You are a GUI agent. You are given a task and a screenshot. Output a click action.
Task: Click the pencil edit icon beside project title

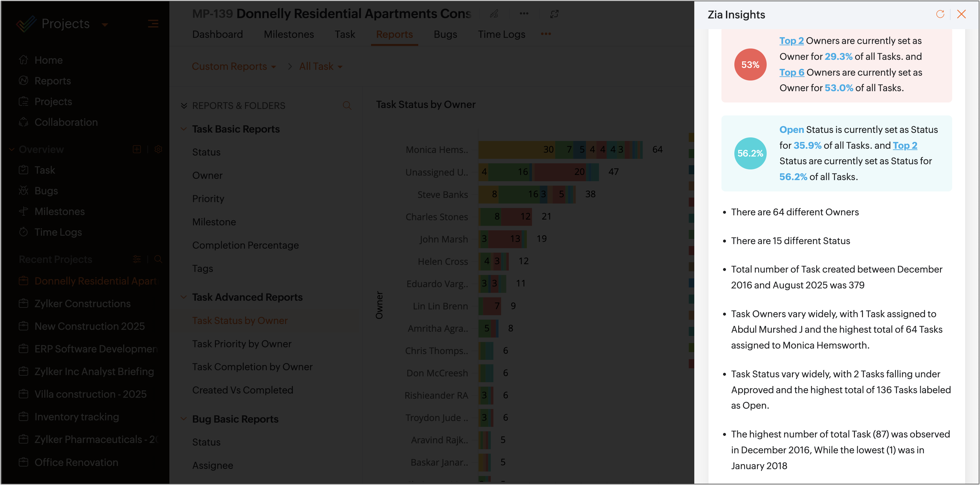click(494, 14)
